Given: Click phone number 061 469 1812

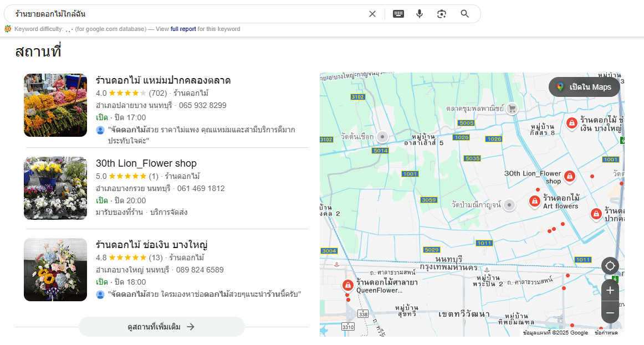Looking at the screenshot, I should point(201,189).
